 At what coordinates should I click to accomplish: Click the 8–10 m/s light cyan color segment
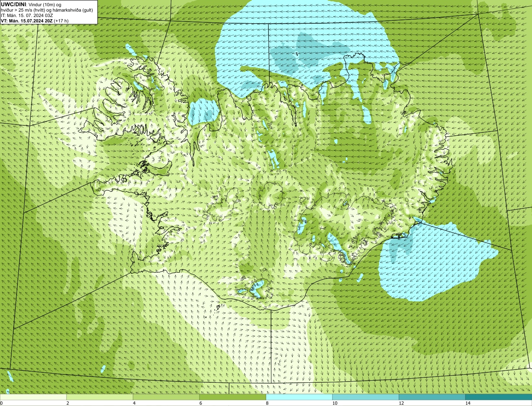299,397
